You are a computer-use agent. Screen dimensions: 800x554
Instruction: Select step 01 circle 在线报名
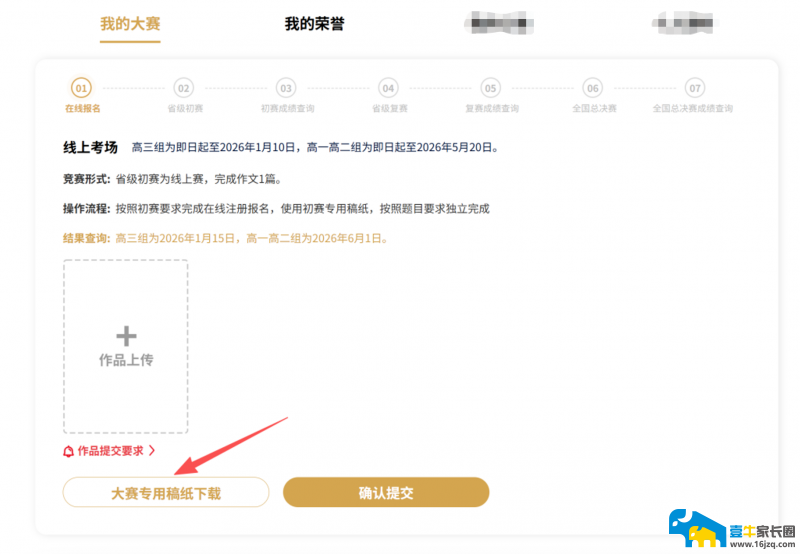coord(81,88)
